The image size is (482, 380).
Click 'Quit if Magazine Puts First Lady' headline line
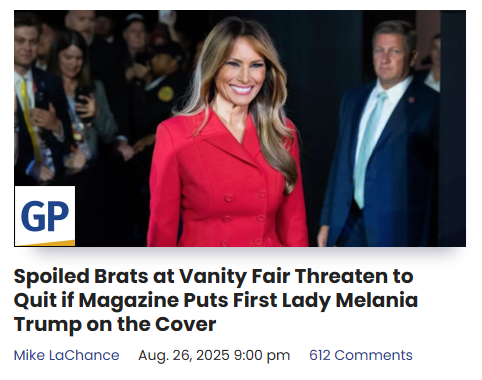tap(173, 300)
